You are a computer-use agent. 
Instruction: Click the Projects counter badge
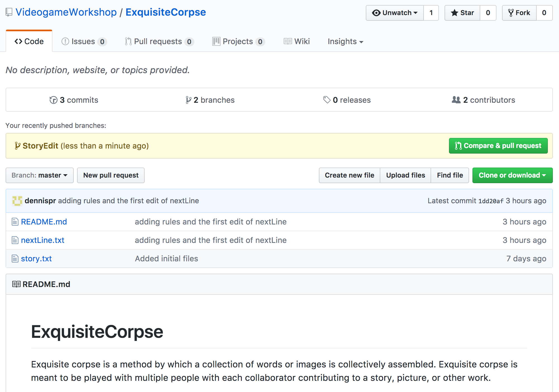[260, 42]
